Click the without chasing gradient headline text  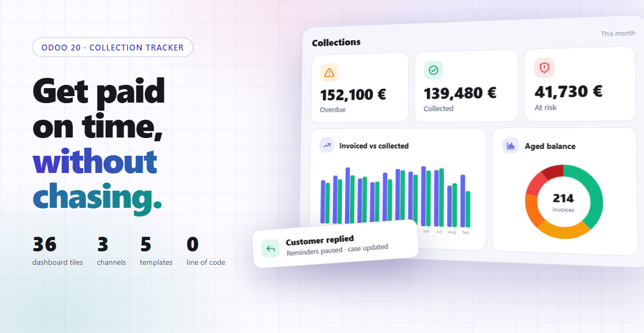[x=97, y=179]
